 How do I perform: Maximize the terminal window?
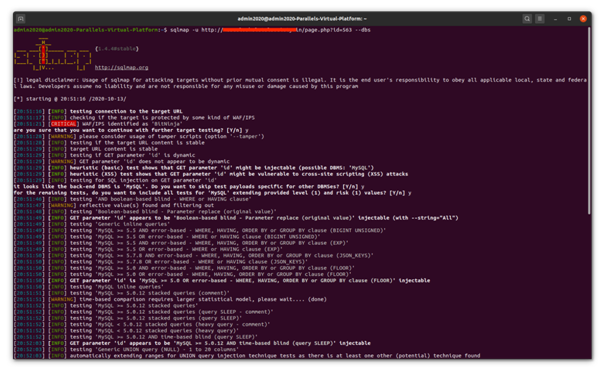pos(569,19)
